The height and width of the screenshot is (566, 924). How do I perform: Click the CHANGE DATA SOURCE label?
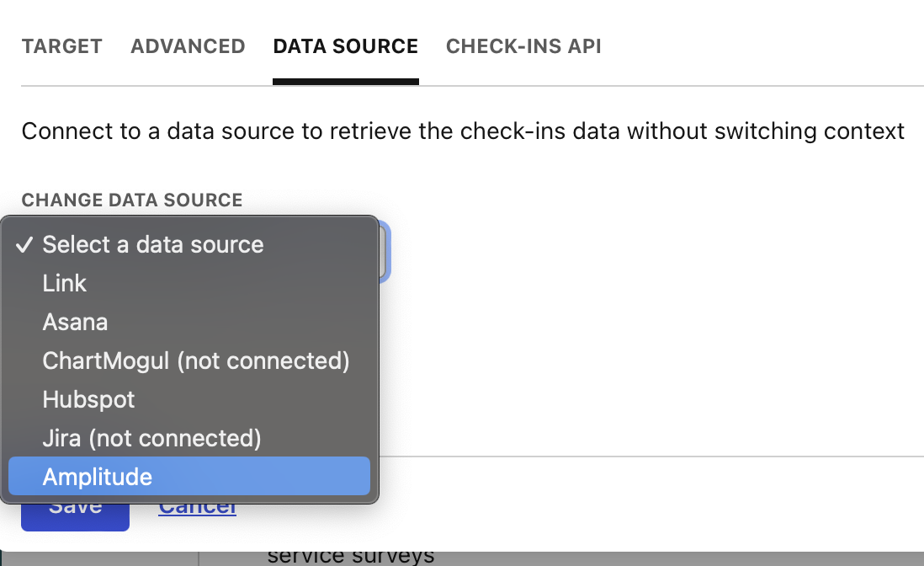point(132,200)
